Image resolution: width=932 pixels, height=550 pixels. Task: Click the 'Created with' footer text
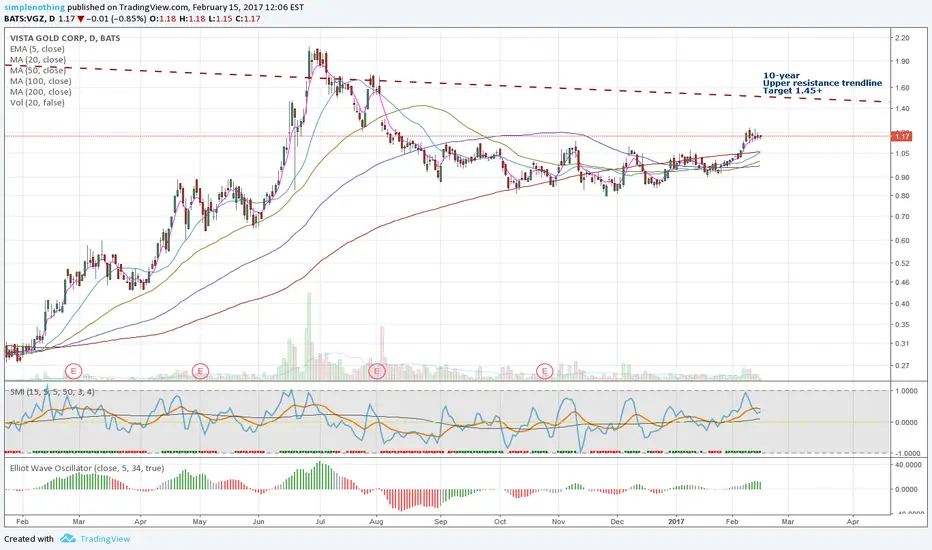click(29, 539)
